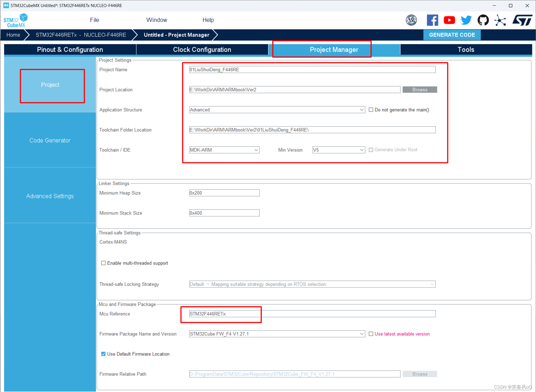The width and height of the screenshot is (536, 392).
Task: Click the Mcu Reference field
Action: (312, 314)
